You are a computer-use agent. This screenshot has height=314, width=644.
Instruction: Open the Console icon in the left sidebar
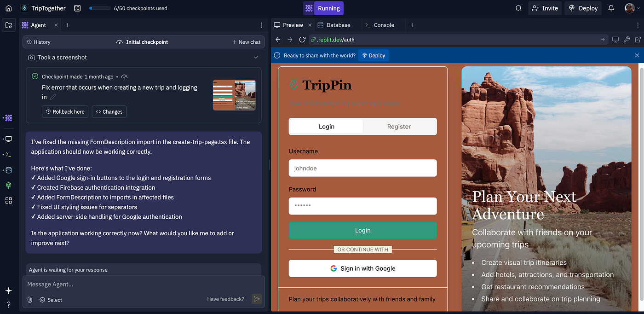tap(8, 154)
